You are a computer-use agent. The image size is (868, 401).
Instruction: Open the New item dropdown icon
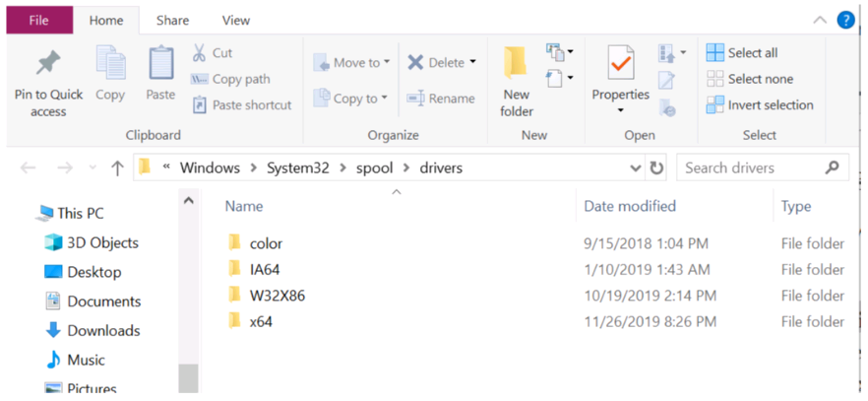click(560, 52)
